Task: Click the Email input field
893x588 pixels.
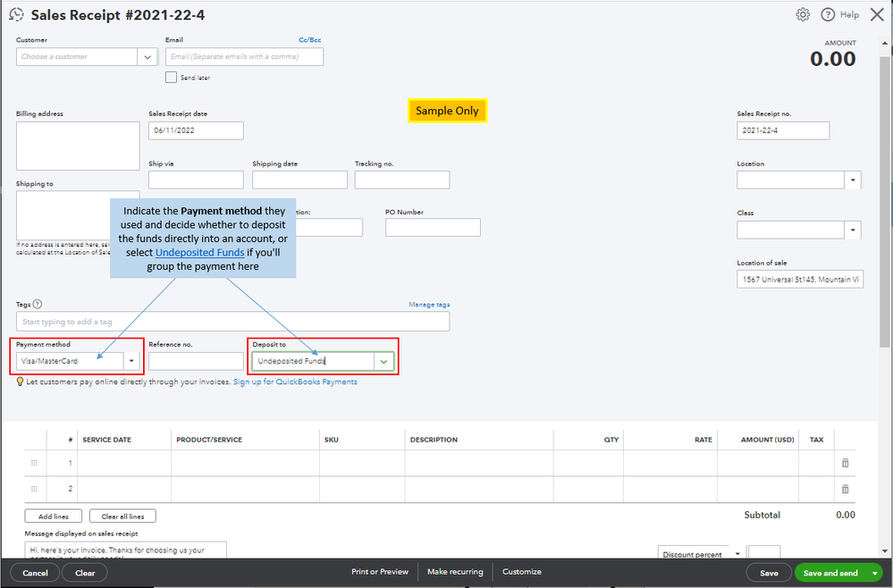Action: point(244,57)
